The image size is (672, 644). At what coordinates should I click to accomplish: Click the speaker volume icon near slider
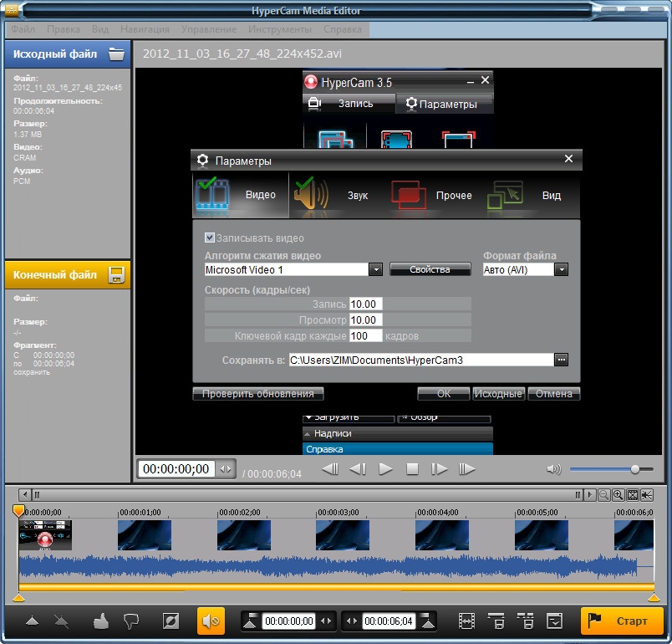[553, 469]
